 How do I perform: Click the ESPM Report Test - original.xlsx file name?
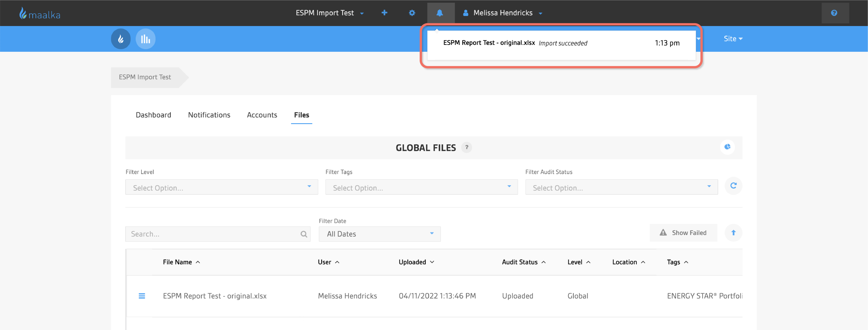215,296
